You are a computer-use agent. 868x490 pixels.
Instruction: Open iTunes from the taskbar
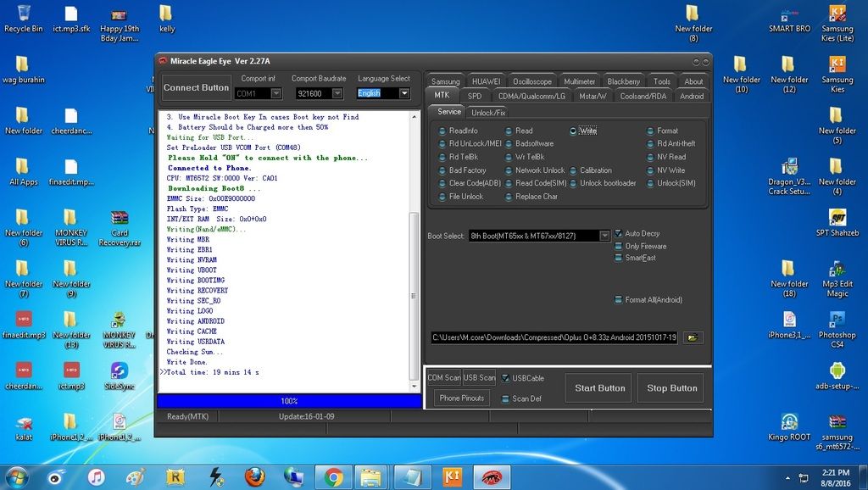96,476
